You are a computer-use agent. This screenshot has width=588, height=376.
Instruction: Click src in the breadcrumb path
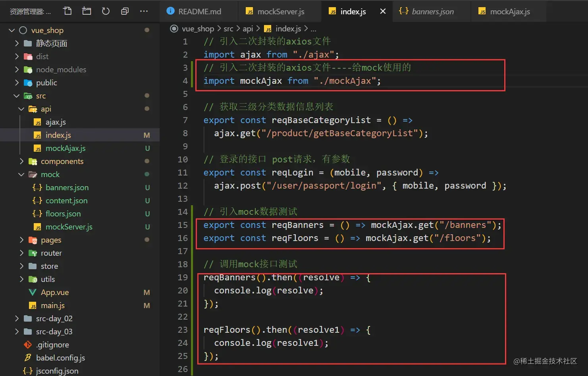tap(228, 29)
